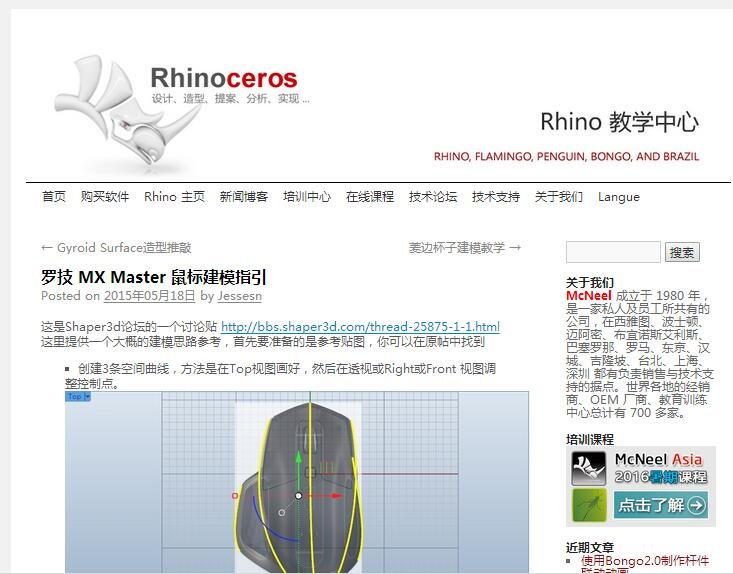Click the RHINO, FLAMINGO, PENGUIN tagline text

pos(567,157)
